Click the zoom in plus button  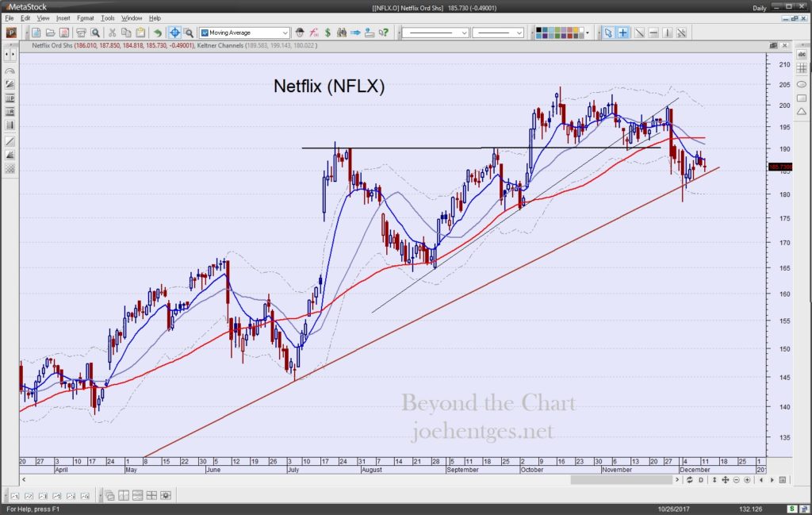[747, 480]
